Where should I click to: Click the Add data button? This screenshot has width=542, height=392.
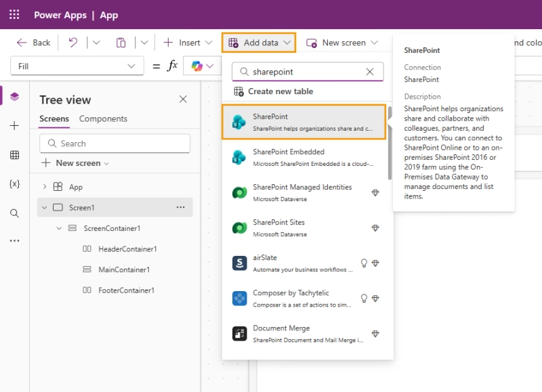(x=259, y=43)
